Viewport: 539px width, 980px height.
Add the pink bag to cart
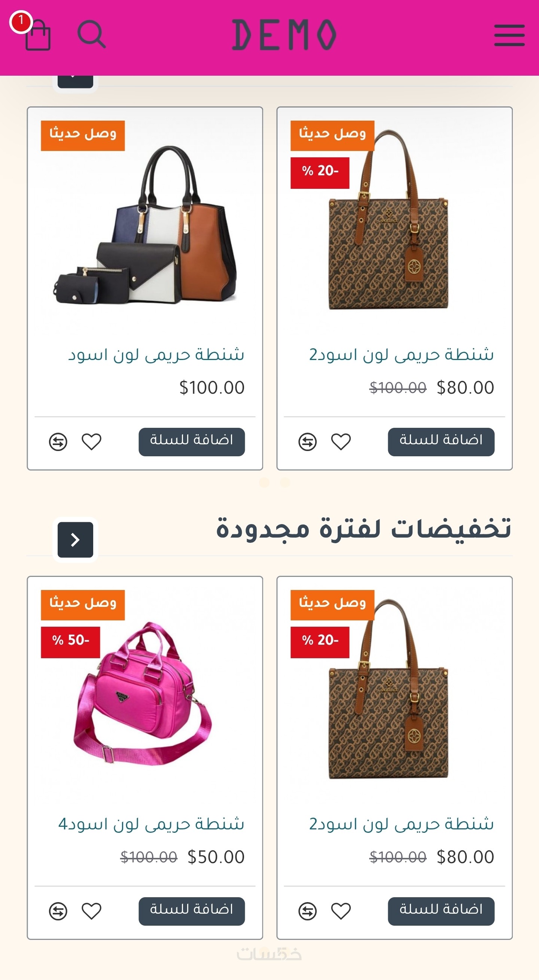tap(192, 911)
